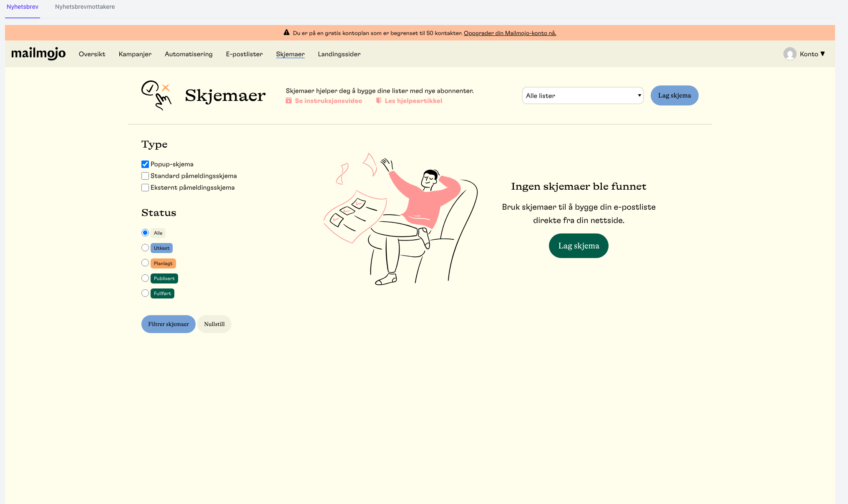Click the Filtrer skjemaer button
This screenshot has height=504, width=848.
pos(169,324)
